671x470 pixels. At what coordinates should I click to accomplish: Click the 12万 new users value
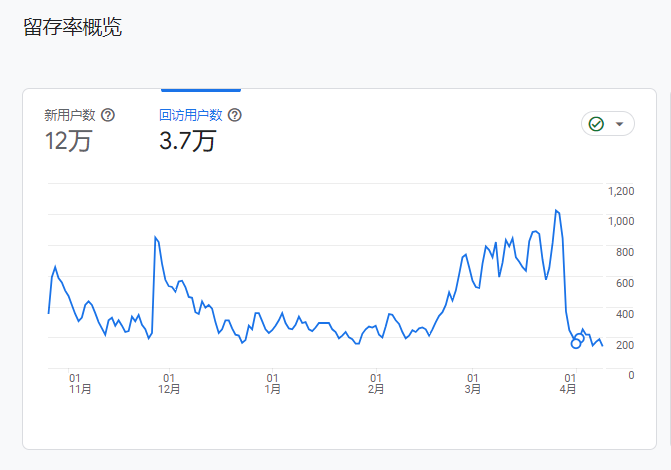(68, 141)
